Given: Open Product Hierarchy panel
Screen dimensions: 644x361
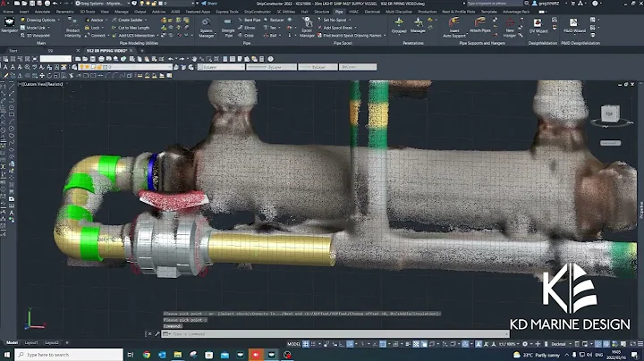Looking at the screenshot, I should point(73,28).
